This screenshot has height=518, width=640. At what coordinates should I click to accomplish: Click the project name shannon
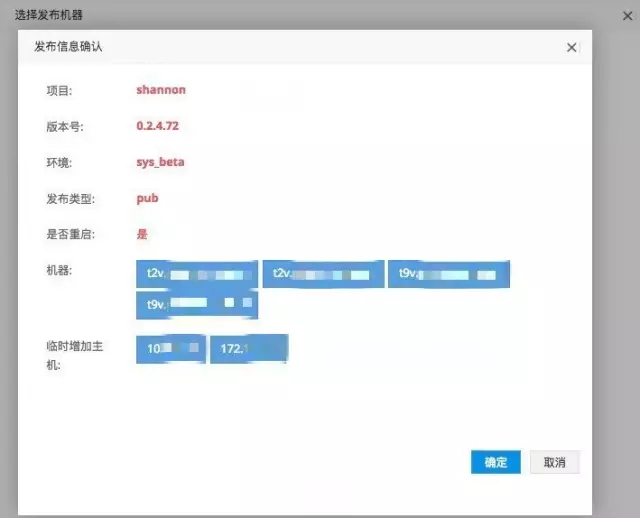tap(161, 90)
